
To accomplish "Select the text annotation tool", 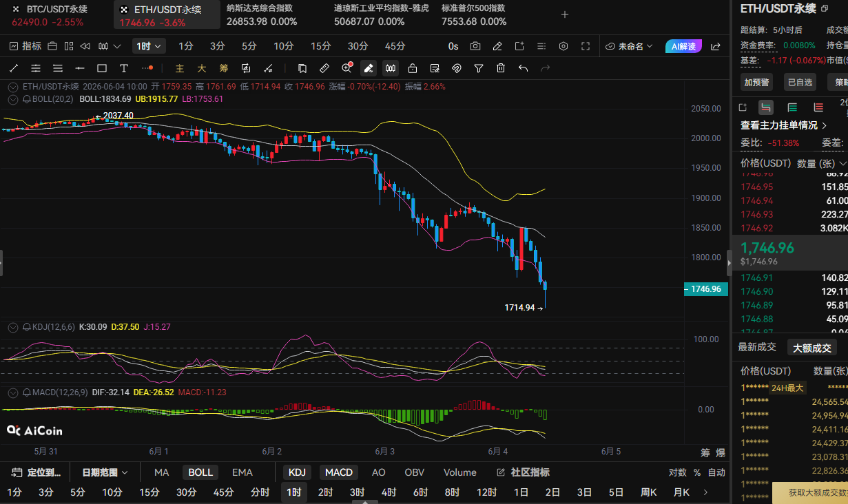I will (124, 68).
